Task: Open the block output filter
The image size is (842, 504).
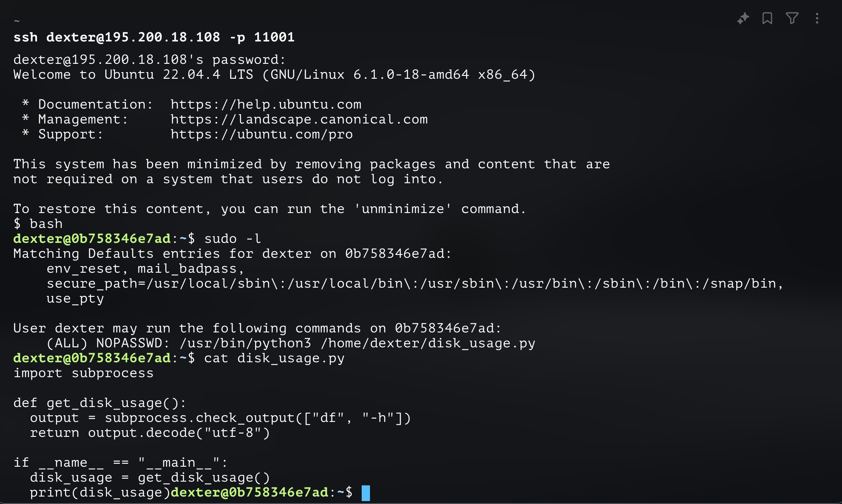Action: point(792,18)
